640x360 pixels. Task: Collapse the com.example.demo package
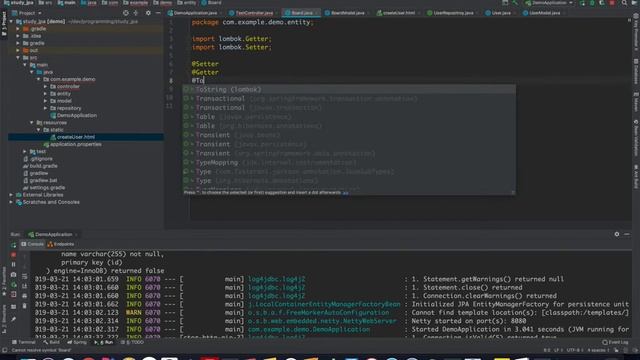[x=39, y=79]
